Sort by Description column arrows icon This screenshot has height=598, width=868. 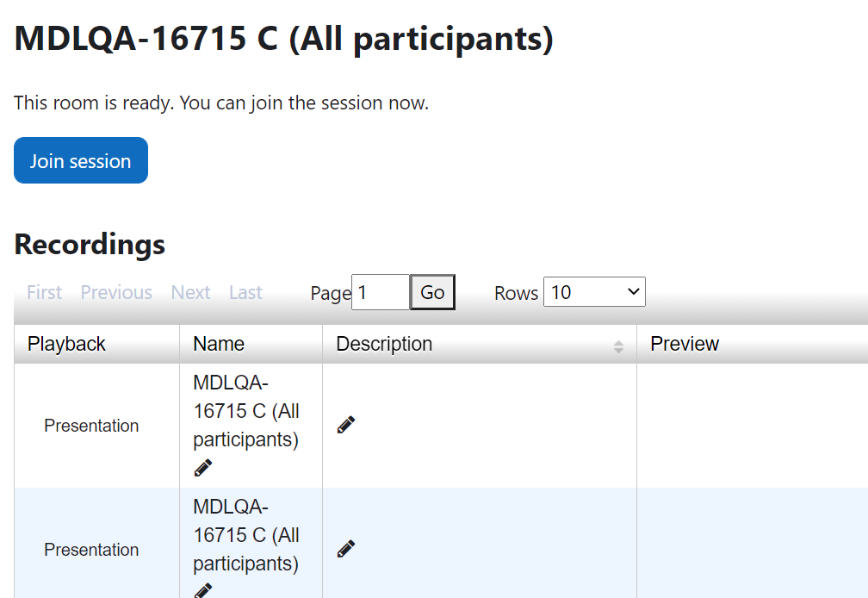pyautogui.click(x=618, y=347)
